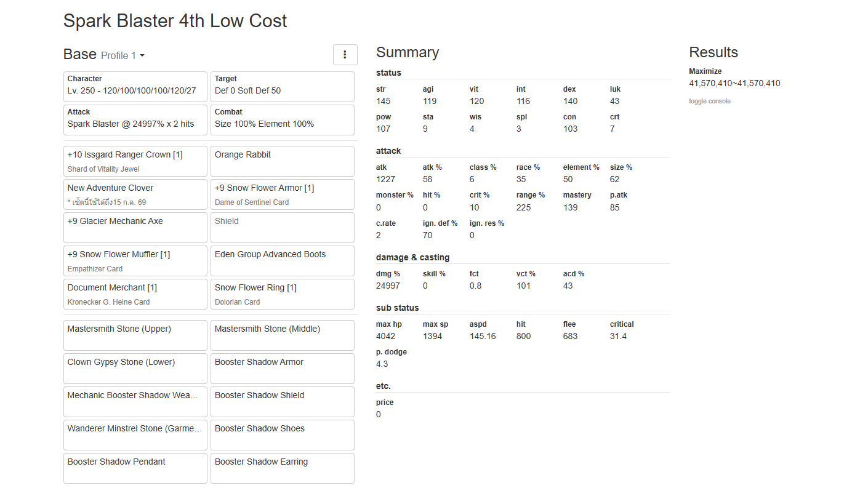Viewport: 868px width, 488px height.
Task: Open the Character level settings box
Action: click(x=135, y=87)
